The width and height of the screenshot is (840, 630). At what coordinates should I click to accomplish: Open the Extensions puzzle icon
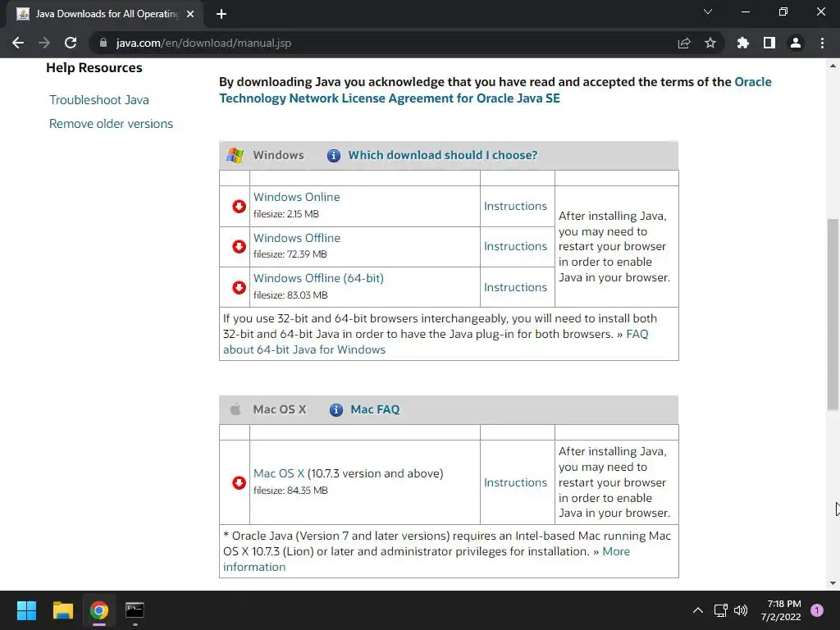[742, 43]
